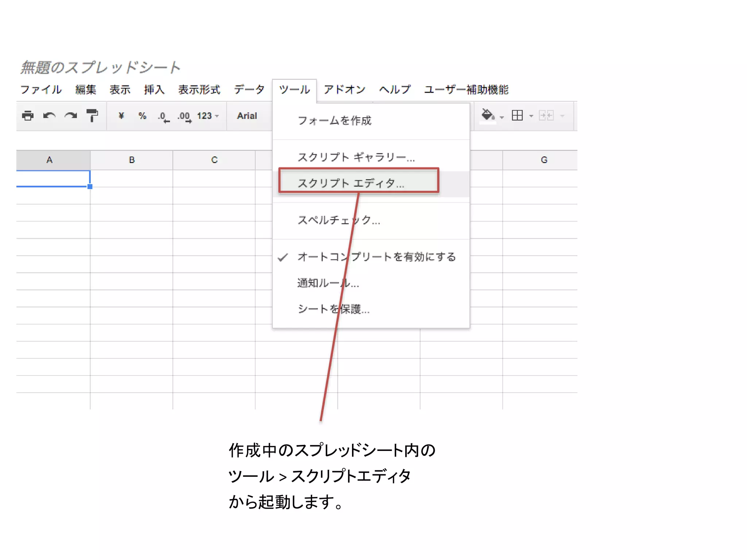
Task: Choose フォームを作成 menu entry
Action: click(x=371, y=121)
